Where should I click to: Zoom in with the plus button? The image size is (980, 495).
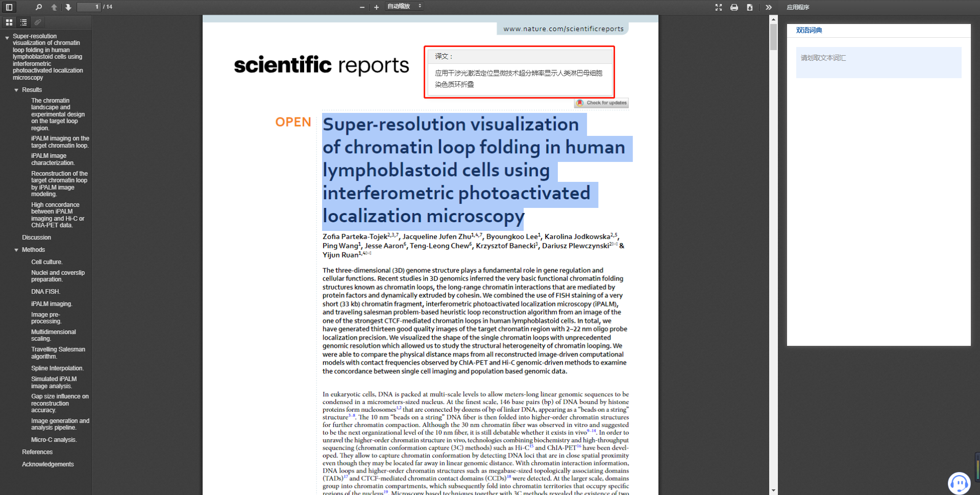(x=376, y=7)
